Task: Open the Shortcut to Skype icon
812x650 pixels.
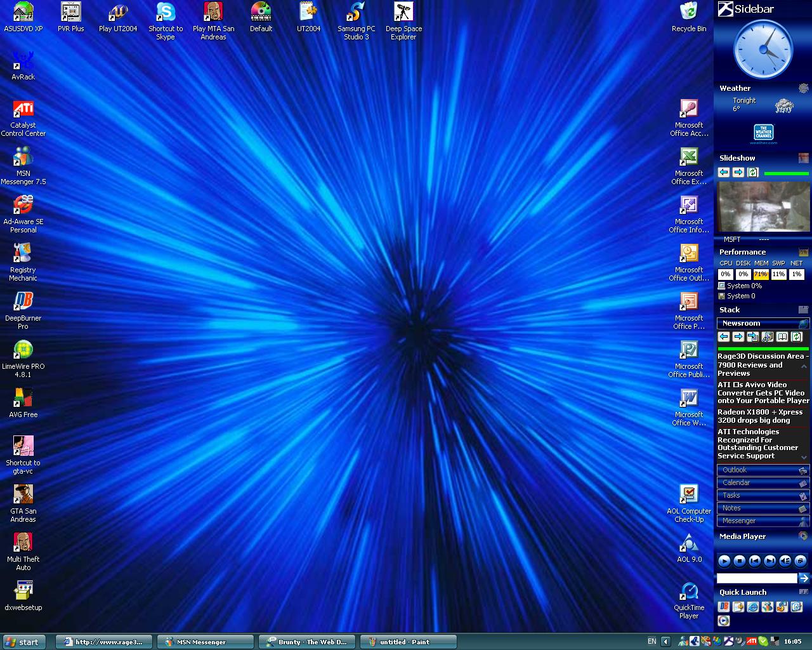Action: (166, 21)
